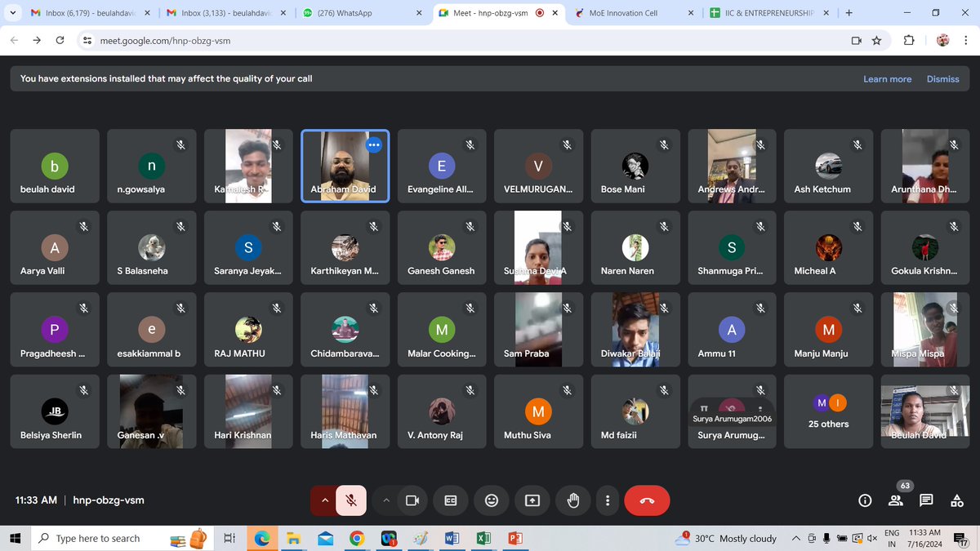Click the Kamalesh R video tile

click(248, 166)
